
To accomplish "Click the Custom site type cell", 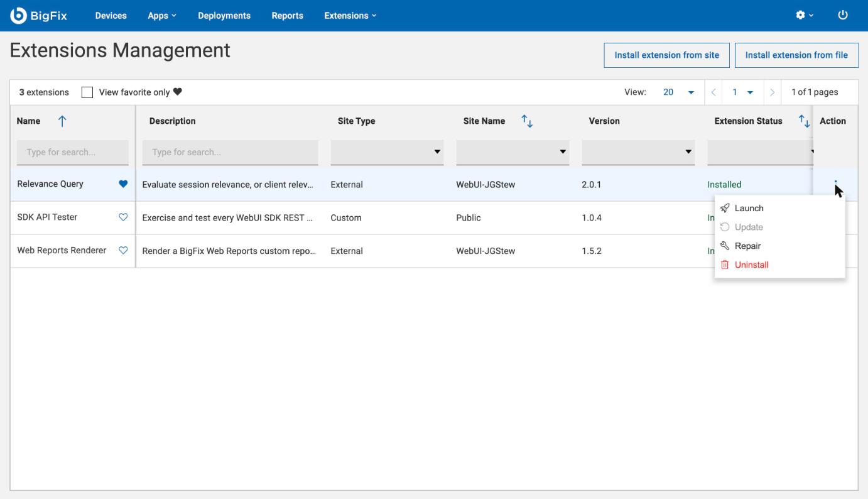I will pos(346,218).
